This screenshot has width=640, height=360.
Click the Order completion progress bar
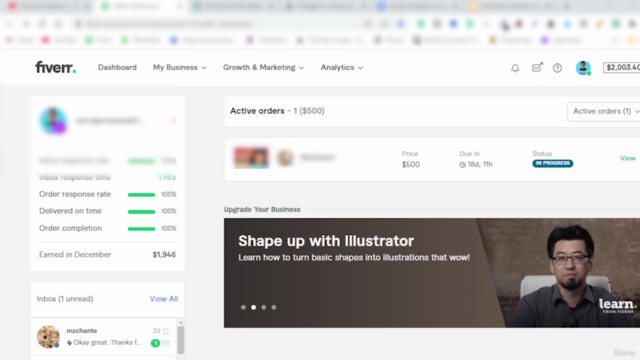pyautogui.click(x=141, y=229)
